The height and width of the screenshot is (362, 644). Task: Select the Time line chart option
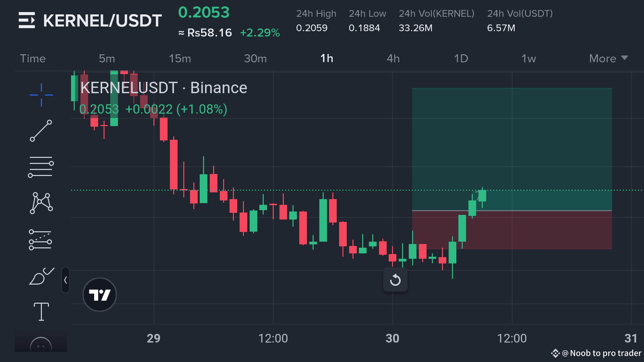tap(33, 59)
